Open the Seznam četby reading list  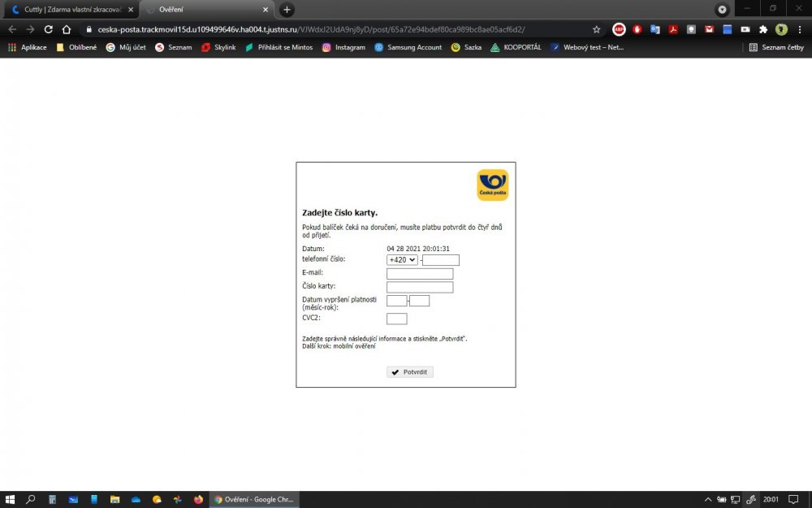[x=776, y=47]
